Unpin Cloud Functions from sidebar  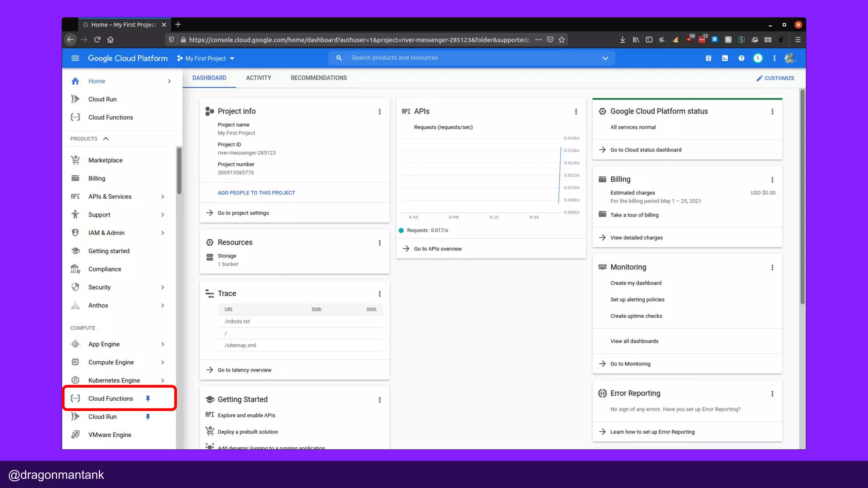click(148, 399)
